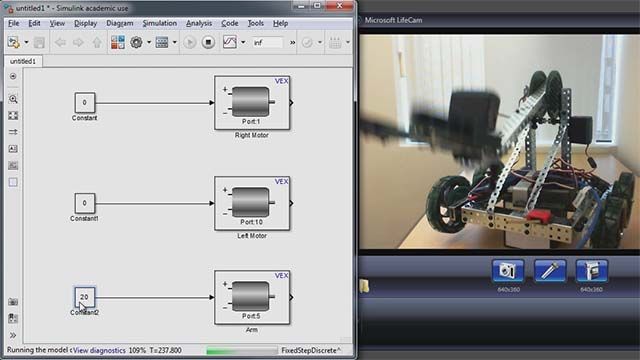Viewport: 640px width, 360px height.
Task: Toggle the model browser icon in palette
Action: [13, 76]
